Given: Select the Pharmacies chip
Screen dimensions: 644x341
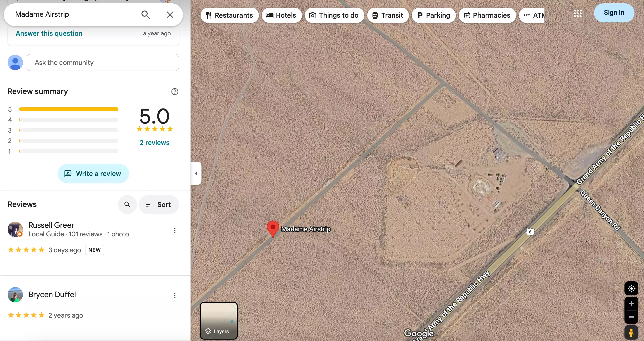Looking at the screenshot, I should click(x=487, y=15).
